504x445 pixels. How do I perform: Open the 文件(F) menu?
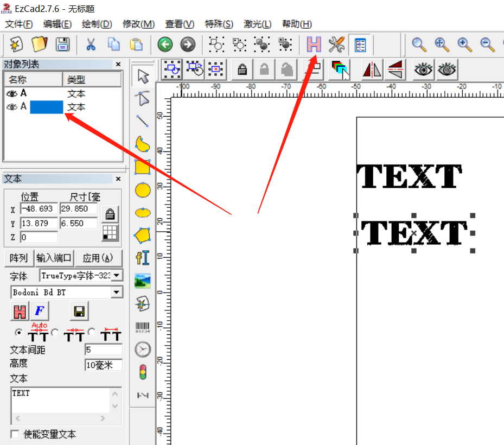[x=18, y=24]
